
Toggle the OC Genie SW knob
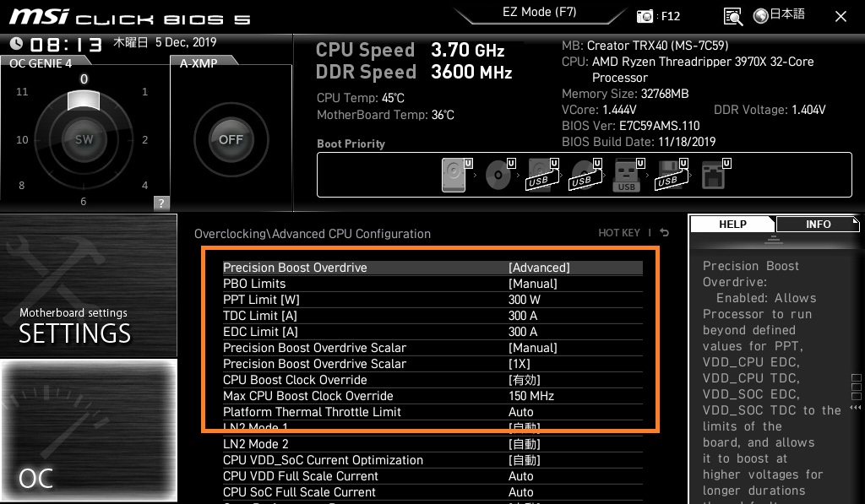(84, 139)
